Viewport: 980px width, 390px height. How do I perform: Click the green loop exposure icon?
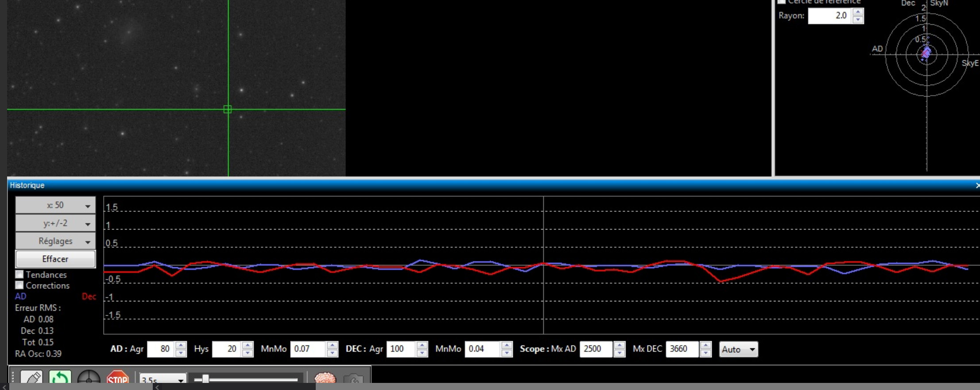tap(60, 379)
